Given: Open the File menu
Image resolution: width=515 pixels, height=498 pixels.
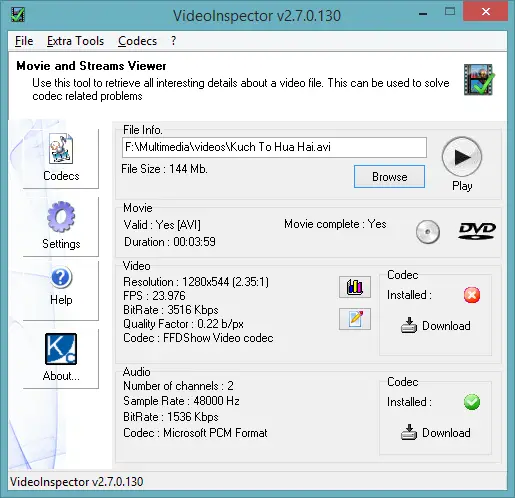Looking at the screenshot, I should 24,41.
